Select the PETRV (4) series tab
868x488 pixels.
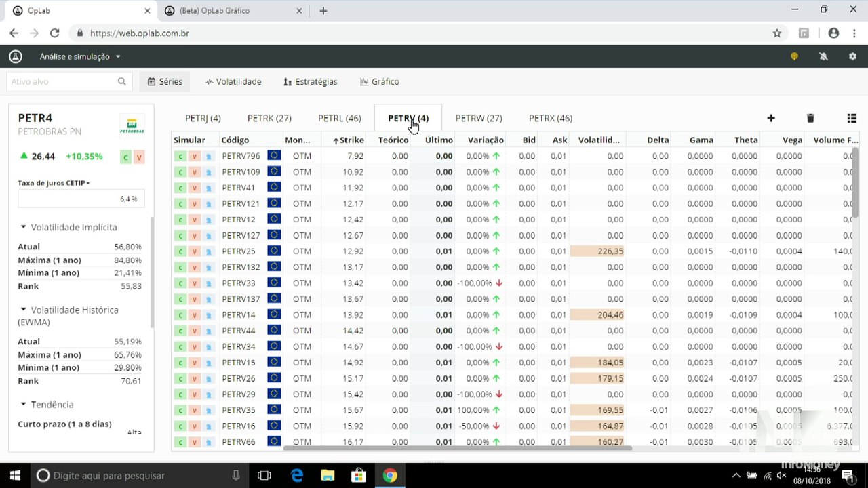pos(408,118)
